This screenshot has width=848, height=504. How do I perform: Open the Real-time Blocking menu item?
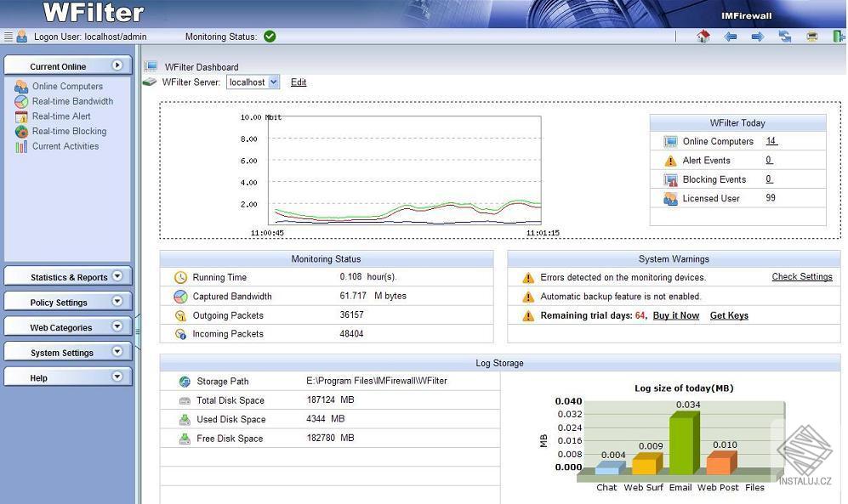pyautogui.click(x=69, y=131)
